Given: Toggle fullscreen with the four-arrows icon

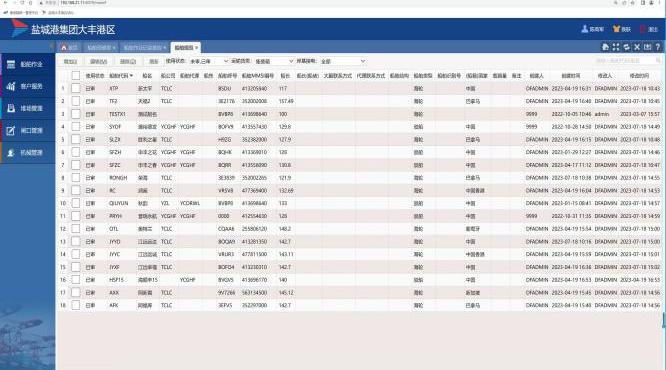Looking at the screenshot, I should tap(616, 47).
